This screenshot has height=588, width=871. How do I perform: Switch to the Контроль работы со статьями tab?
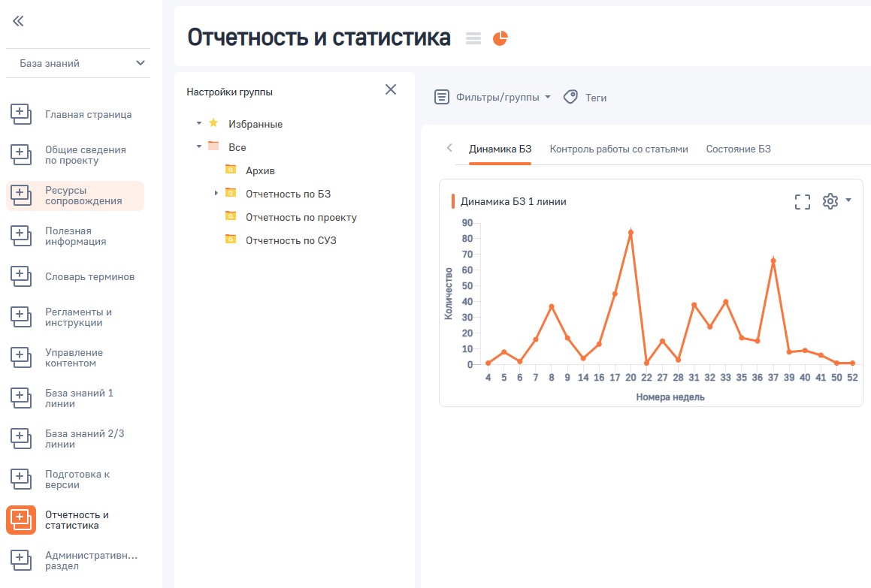[619, 149]
